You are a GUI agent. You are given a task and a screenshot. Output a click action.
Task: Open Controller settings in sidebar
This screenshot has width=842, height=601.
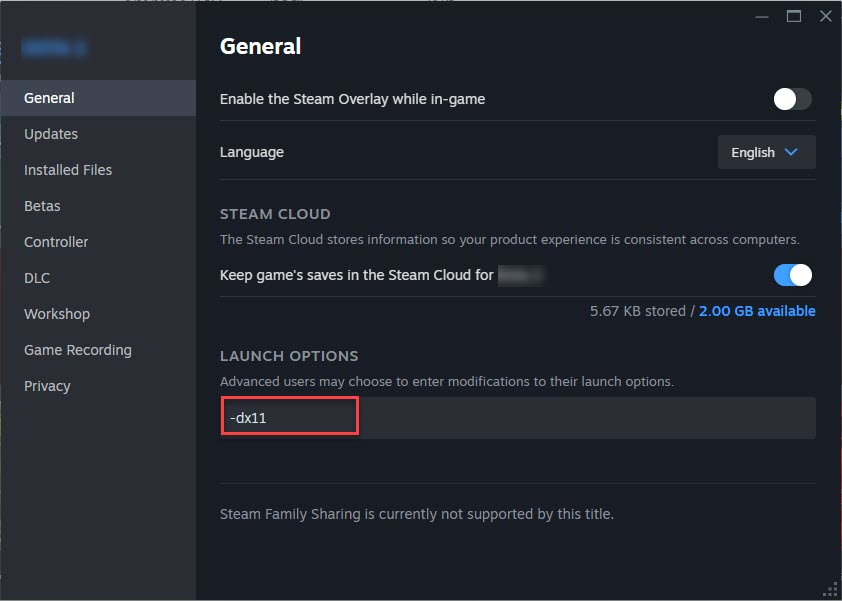[56, 242]
